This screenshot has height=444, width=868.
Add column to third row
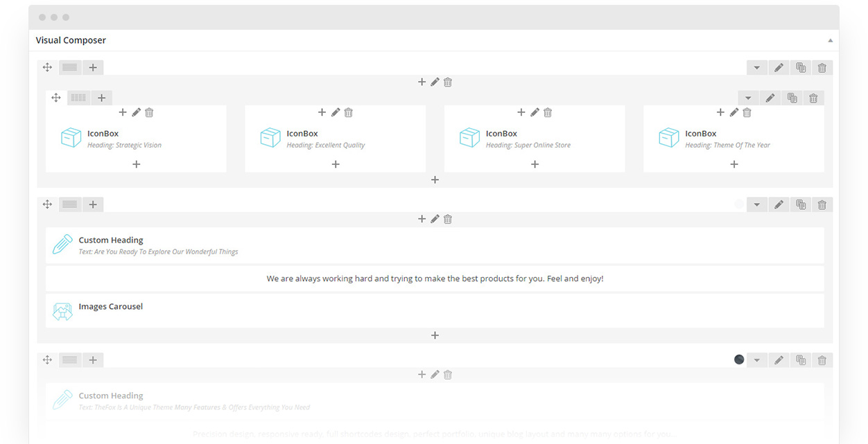[93, 359]
